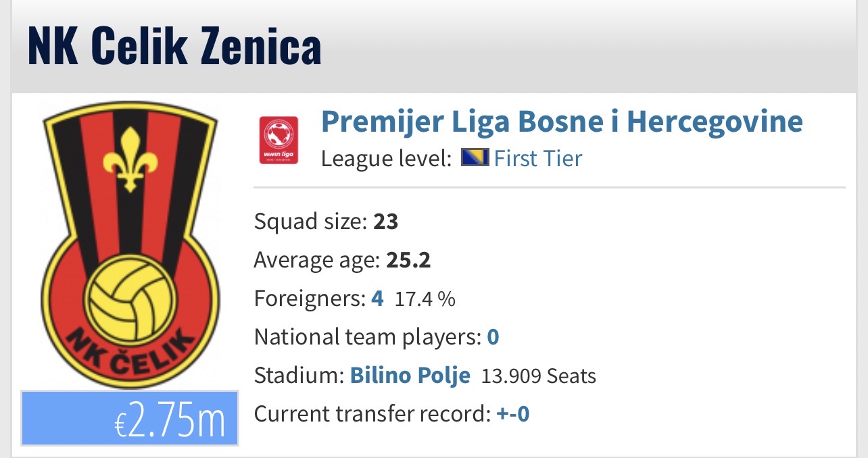Click the +-0 transfer record link
868x458 pixels.
[x=513, y=414]
